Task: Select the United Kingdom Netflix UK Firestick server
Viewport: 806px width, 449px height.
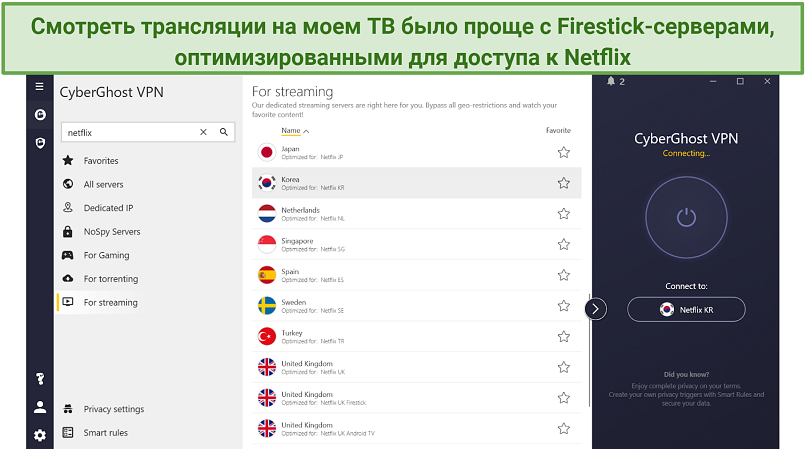Action: click(x=416, y=398)
